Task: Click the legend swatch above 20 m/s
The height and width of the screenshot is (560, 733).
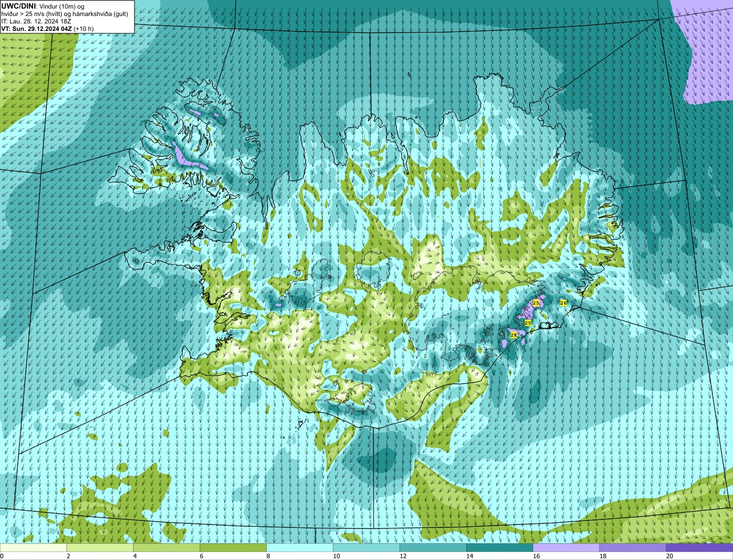Action: tap(700, 548)
